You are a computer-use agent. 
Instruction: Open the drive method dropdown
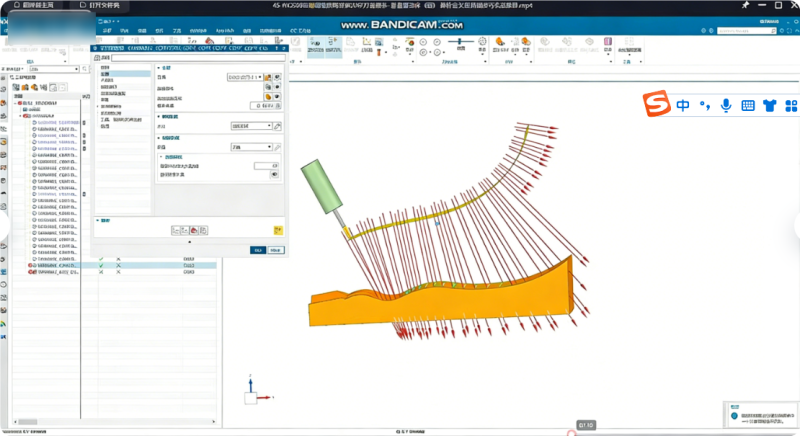[x=252, y=126]
